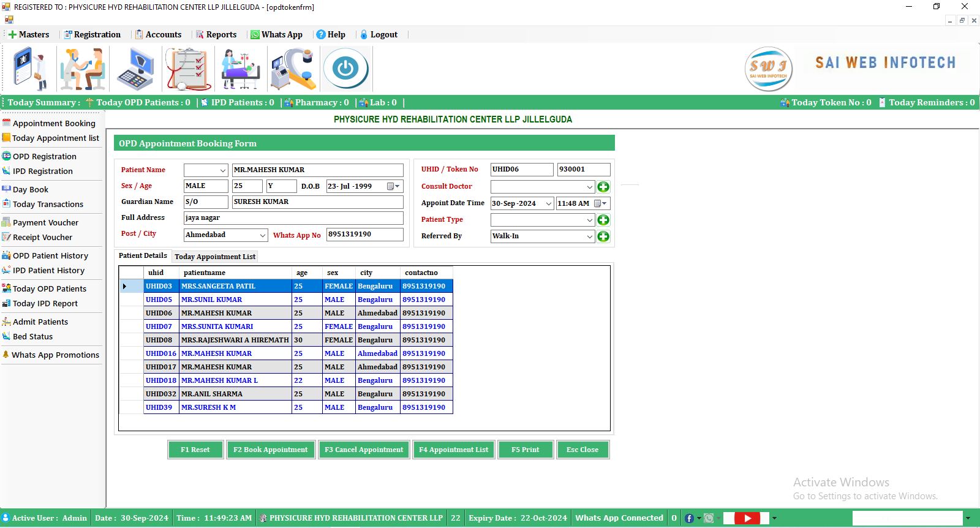Click the X-ray scanner machine toolbar icon
980x528 pixels.
[x=293, y=69]
